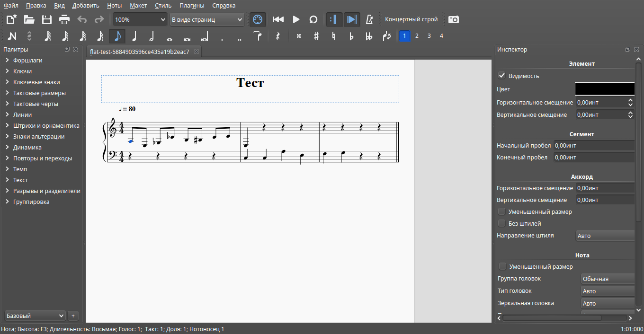Open the Цвет color swatch
This screenshot has width=644, height=334.
(x=605, y=88)
